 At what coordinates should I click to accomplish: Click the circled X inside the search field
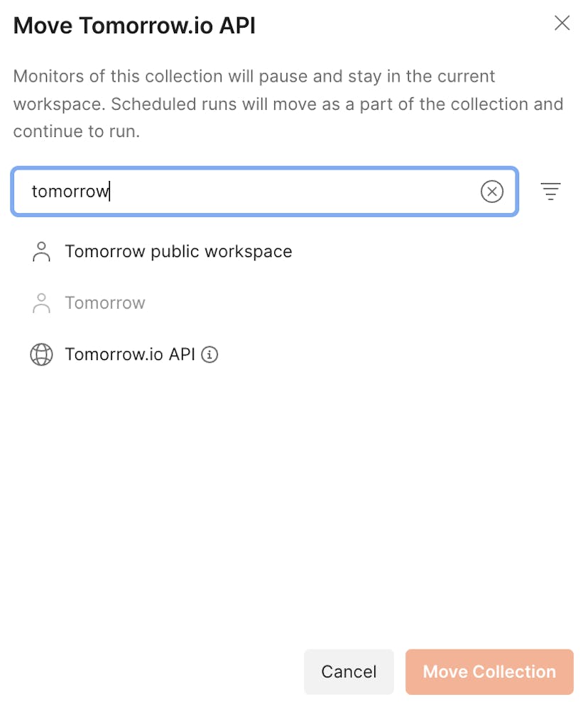click(x=492, y=192)
